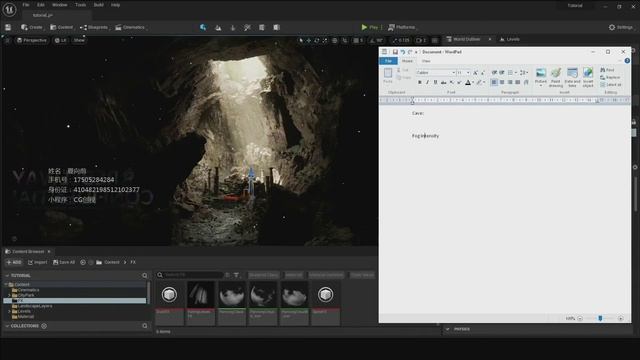Open WordPad text color picker
Viewport: 640px width, 360px height.
468,82
